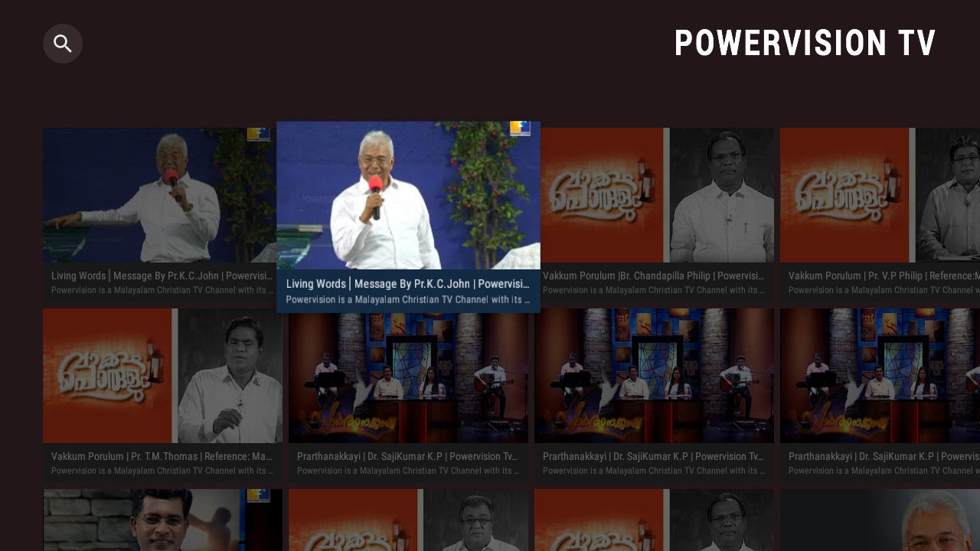The height and width of the screenshot is (551, 980).
Task: Open search using the magnifier icon
Action: [62, 43]
